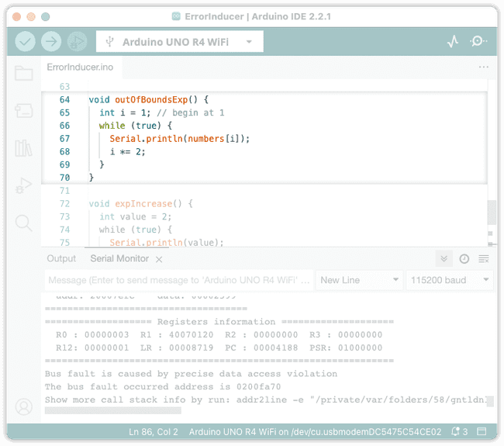This screenshot has height=446, width=504.
Task: Click the horizontal scrollbar in serial output
Action: coord(112,410)
